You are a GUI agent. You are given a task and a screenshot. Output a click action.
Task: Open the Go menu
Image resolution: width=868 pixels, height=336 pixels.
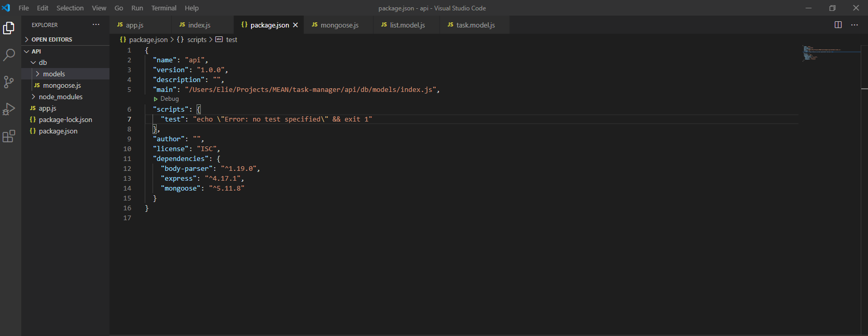[x=119, y=8]
